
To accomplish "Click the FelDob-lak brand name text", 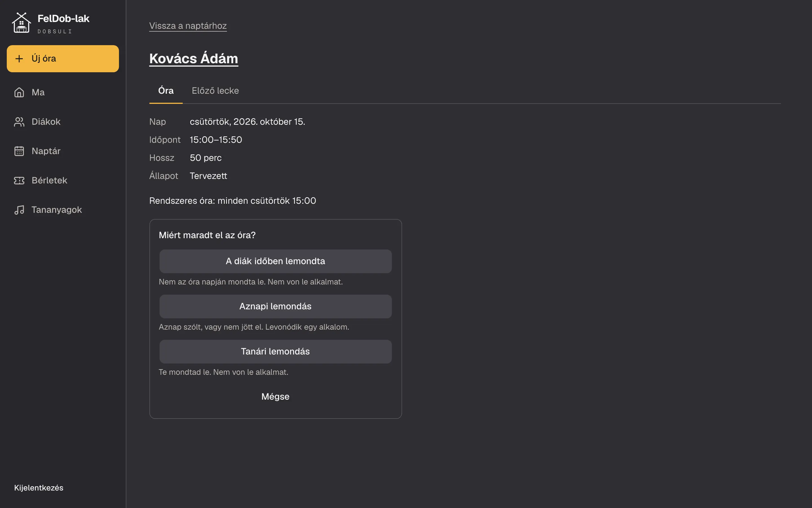I will point(63,18).
